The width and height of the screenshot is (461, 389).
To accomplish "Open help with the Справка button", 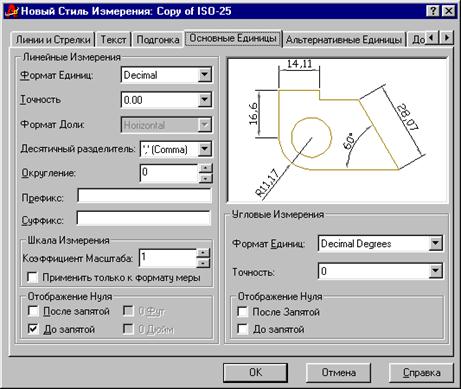I will point(421,372).
